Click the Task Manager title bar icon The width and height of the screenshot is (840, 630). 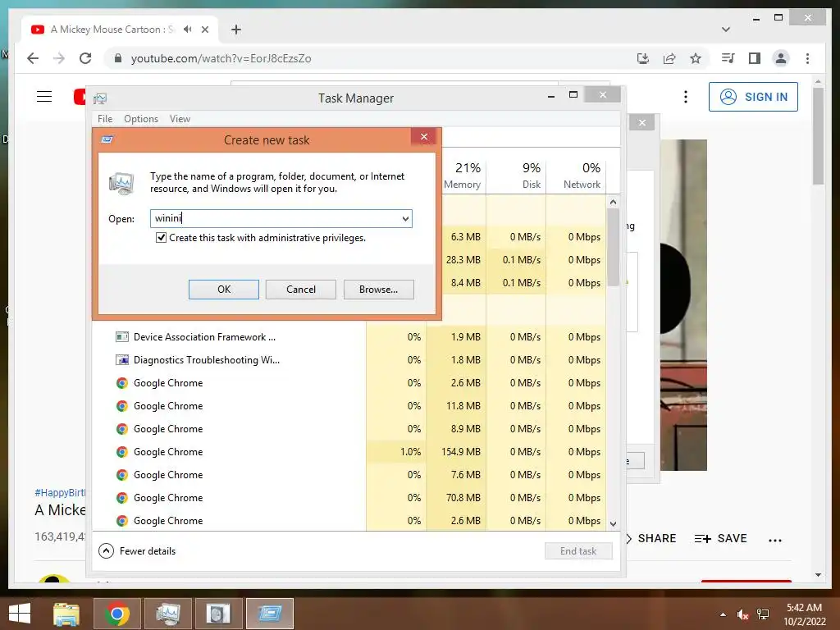coord(100,98)
